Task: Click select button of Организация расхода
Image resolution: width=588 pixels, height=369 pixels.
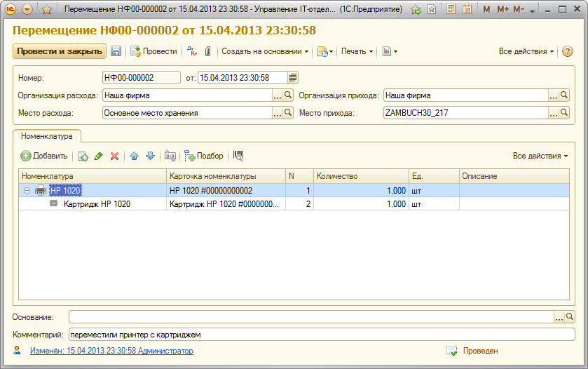Action: 278,95
